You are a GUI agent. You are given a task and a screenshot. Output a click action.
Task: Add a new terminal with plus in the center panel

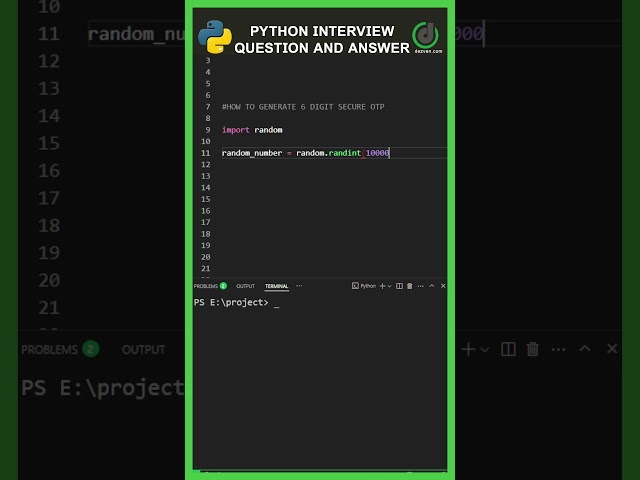382,286
